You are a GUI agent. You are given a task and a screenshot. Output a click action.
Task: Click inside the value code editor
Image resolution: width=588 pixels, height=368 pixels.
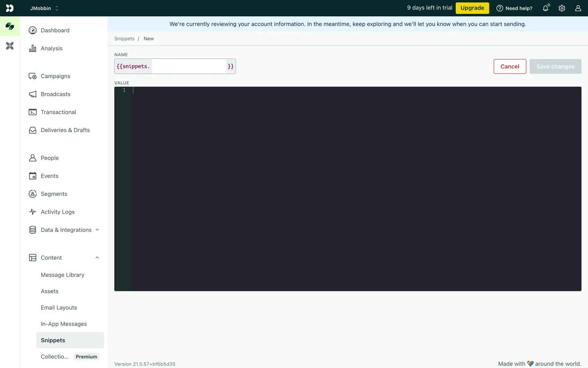tap(355, 189)
